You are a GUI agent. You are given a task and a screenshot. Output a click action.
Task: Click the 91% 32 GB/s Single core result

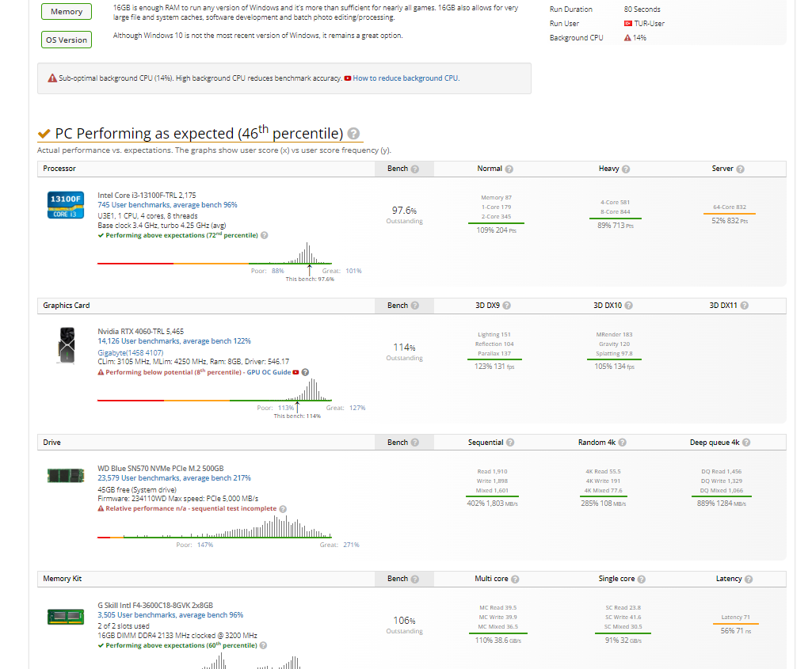click(x=623, y=640)
